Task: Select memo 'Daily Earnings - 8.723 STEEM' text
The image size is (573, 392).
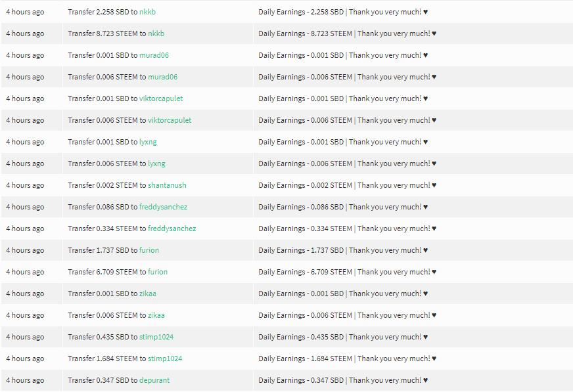Action: [305, 33]
